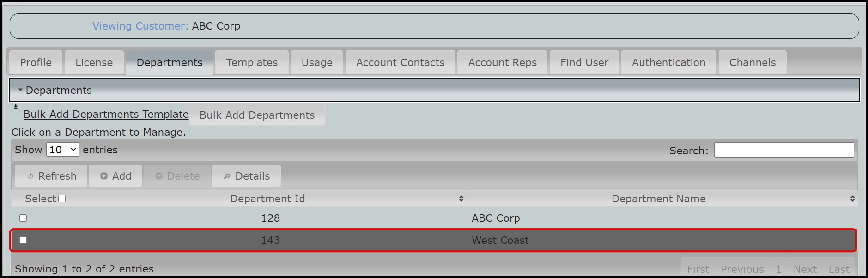Open Details using the magnifier icon

[x=227, y=175]
